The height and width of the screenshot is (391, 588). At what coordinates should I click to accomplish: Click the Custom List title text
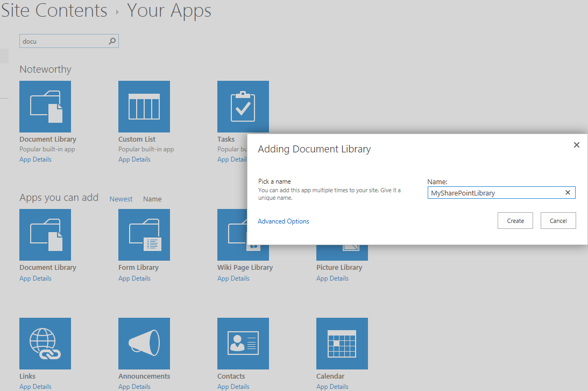point(137,139)
